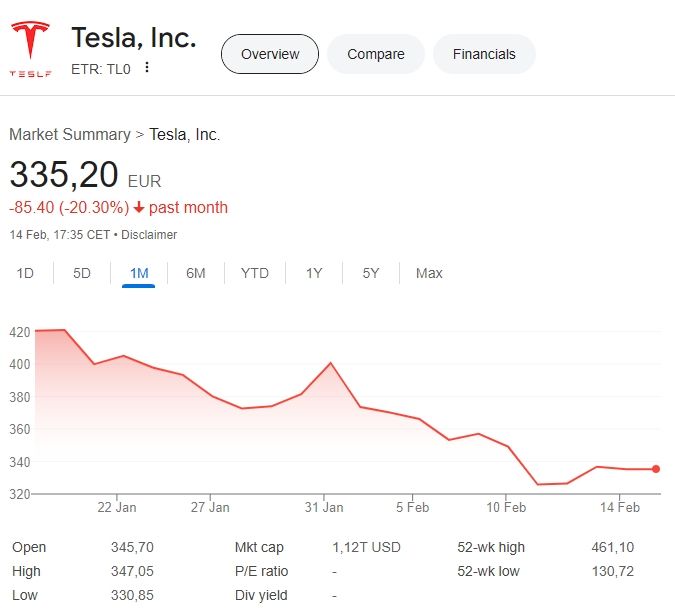Click the red endpoint dot on the chart

click(656, 469)
